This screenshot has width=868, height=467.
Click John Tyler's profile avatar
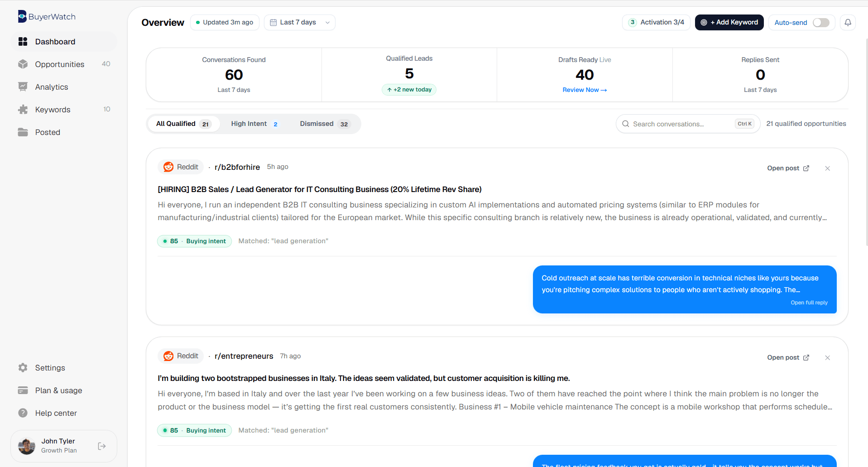click(27, 446)
